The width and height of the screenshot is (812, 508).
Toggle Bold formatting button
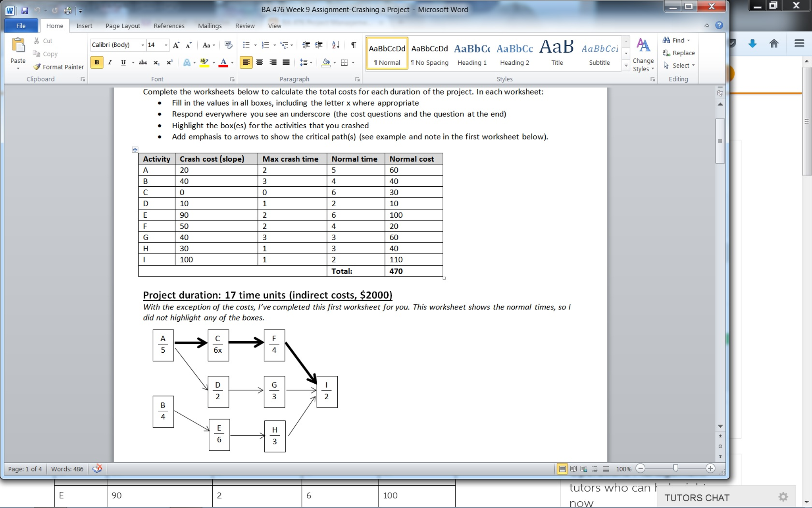[x=96, y=63]
